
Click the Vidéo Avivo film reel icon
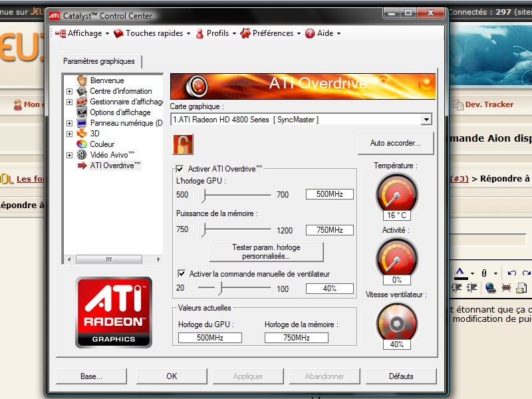82,155
